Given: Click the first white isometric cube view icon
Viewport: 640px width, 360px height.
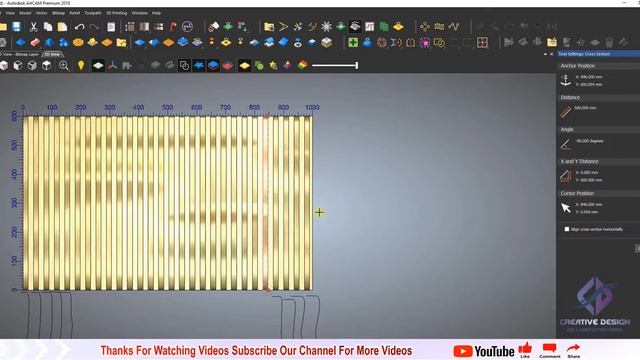Looking at the screenshot, I should click(x=4, y=65).
